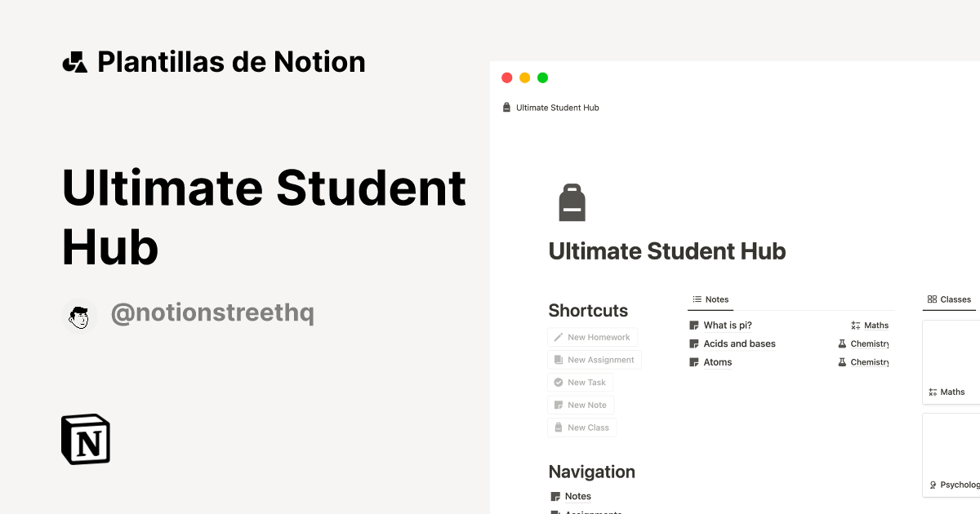Image resolution: width=980 pixels, height=514 pixels.
Task: Select the note icon beside "What is pi?"
Action: pos(693,325)
